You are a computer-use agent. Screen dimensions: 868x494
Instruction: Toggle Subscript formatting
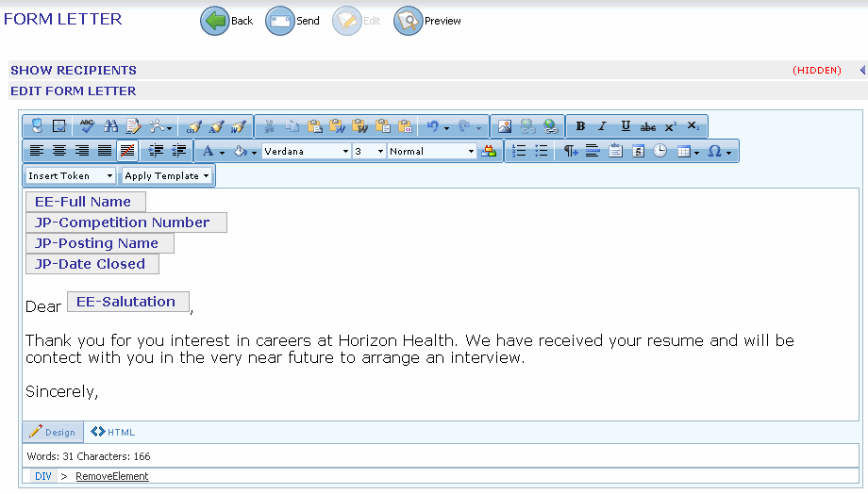point(693,126)
